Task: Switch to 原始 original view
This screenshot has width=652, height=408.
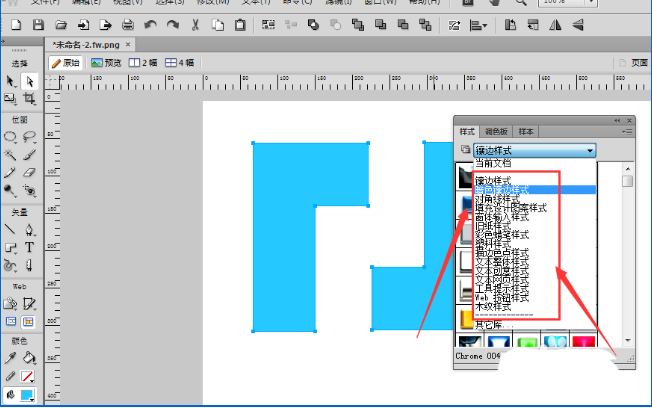Action: 66,63
